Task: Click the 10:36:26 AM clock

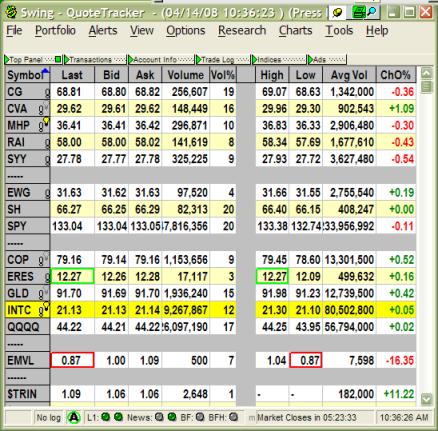Action: [404, 417]
